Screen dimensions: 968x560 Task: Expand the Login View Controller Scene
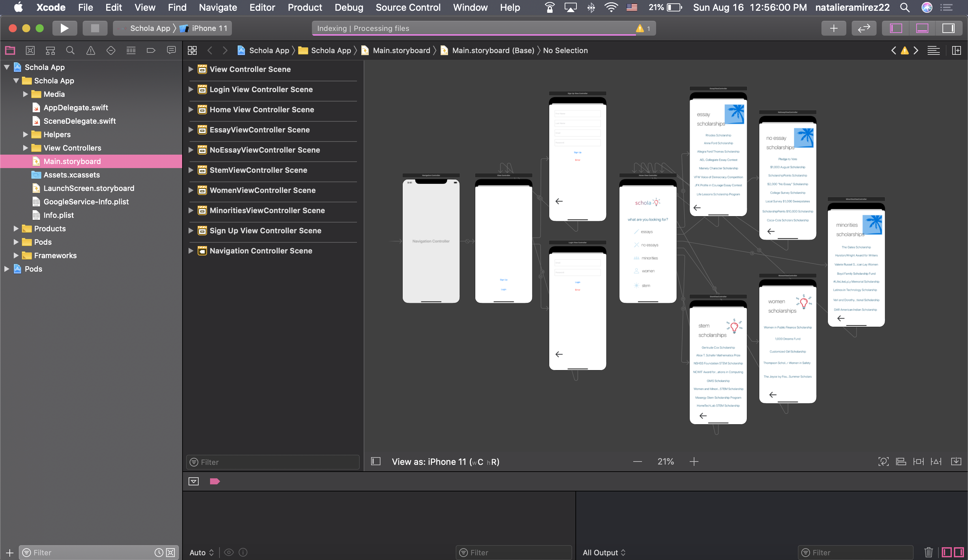coord(191,89)
